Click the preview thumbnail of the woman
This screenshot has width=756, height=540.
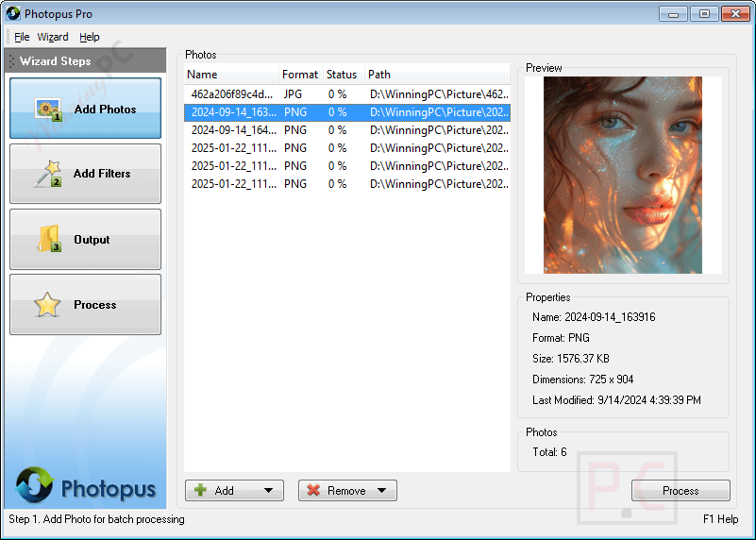tap(622, 175)
